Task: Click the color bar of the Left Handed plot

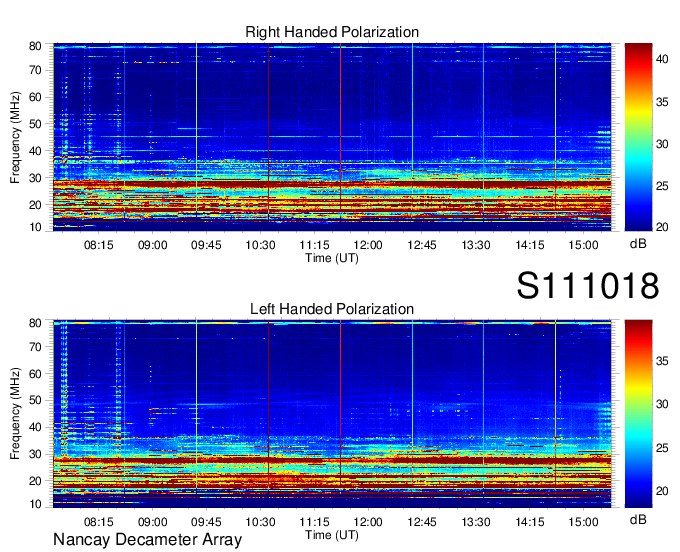Action: coord(638,414)
